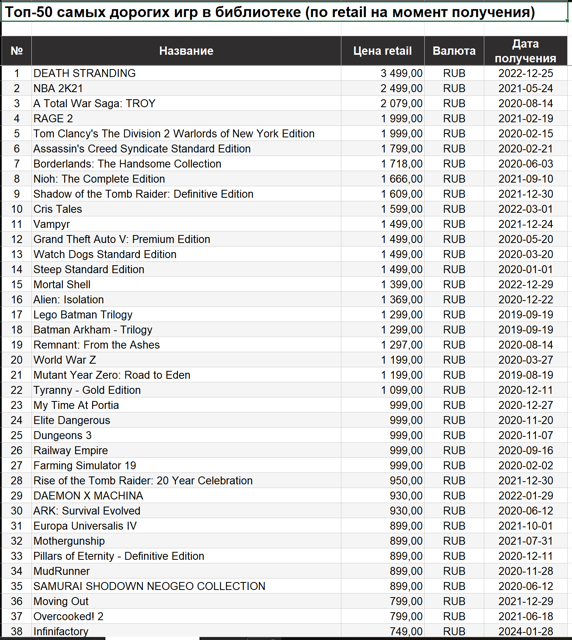572x640 pixels.
Task: Click the Farming Simulator 19 name cell
Action: tap(186, 466)
